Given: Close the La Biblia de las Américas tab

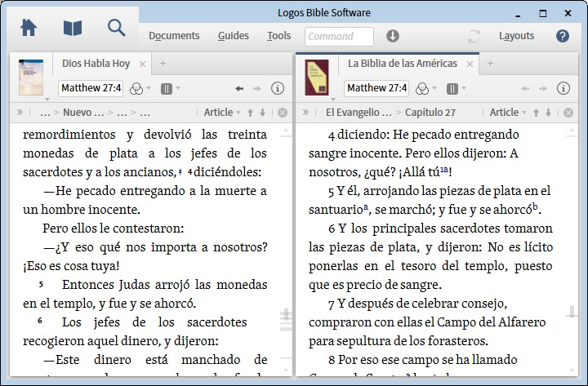Looking at the screenshot, I should [470, 64].
